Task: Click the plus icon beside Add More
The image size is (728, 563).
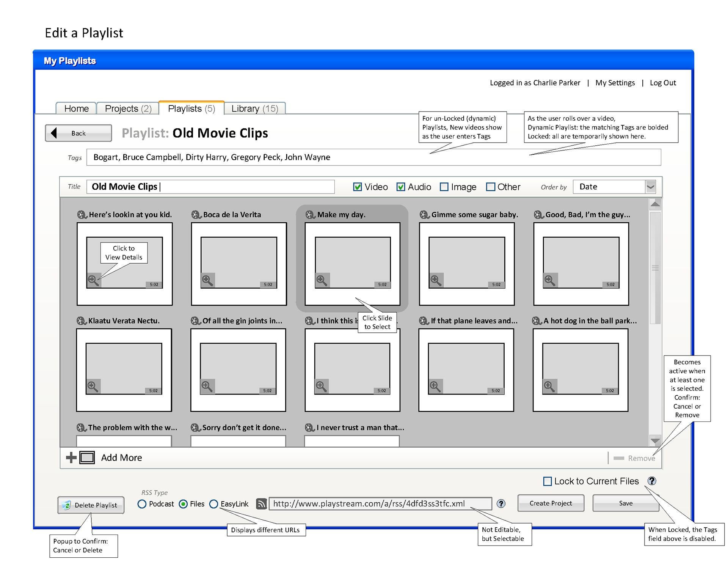Action: [71, 458]
